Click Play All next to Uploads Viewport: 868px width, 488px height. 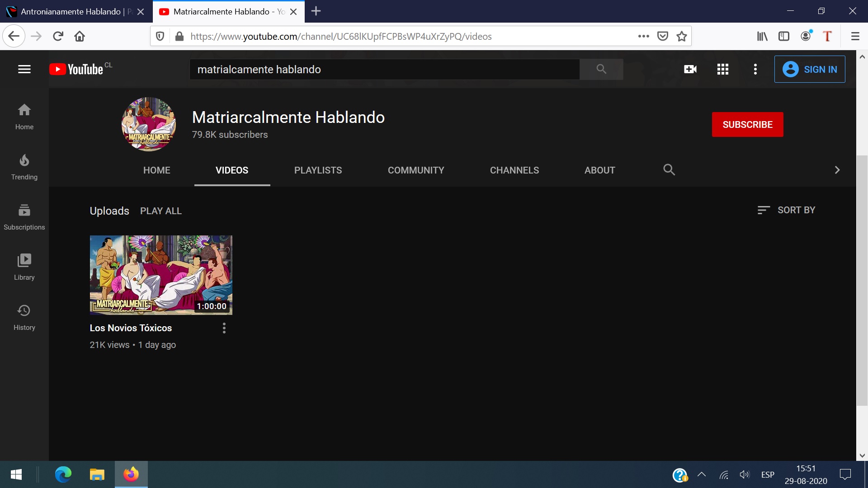pyautogui.click(x=161, y=211)
